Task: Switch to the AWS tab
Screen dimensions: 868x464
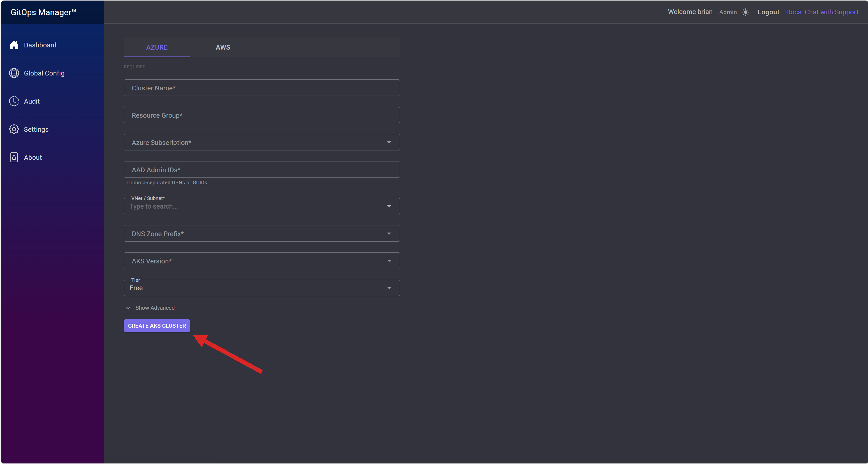Action: pyautogui.click(x=223, y=47)
